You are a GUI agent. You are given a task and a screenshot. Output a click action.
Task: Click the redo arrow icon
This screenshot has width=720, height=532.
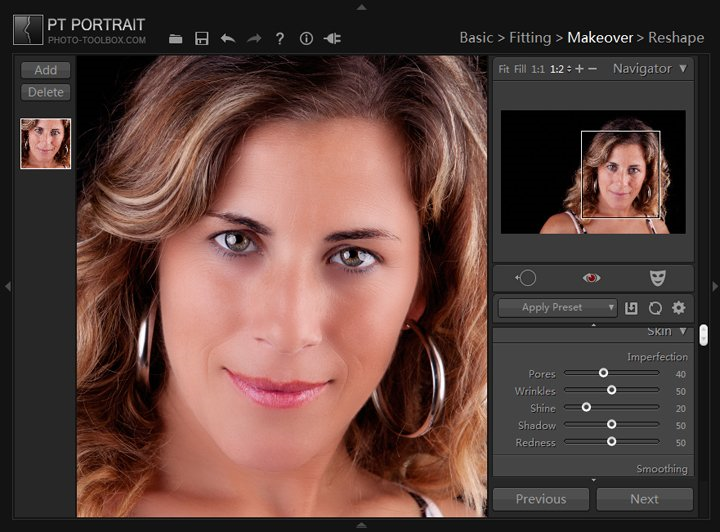point(254,38)
